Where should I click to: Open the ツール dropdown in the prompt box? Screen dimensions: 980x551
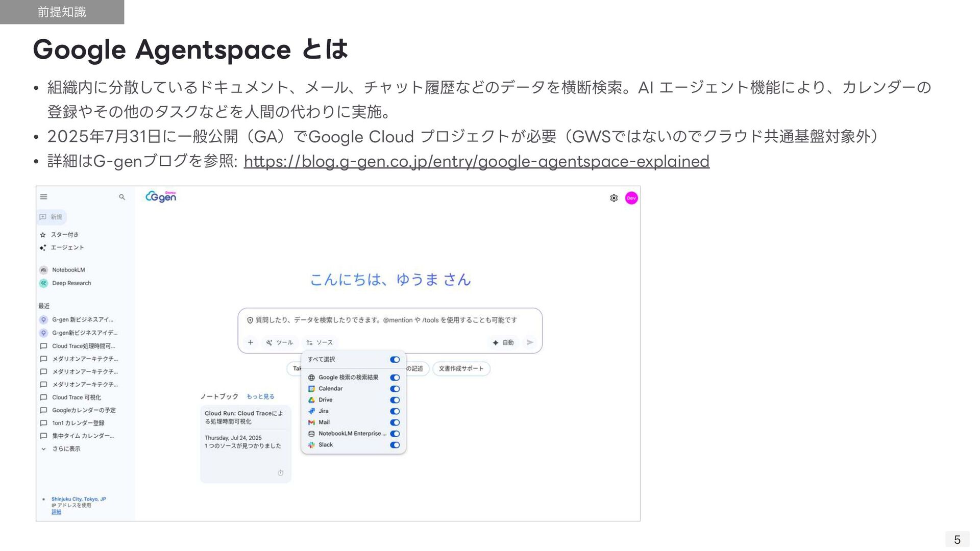click(279, 342)
